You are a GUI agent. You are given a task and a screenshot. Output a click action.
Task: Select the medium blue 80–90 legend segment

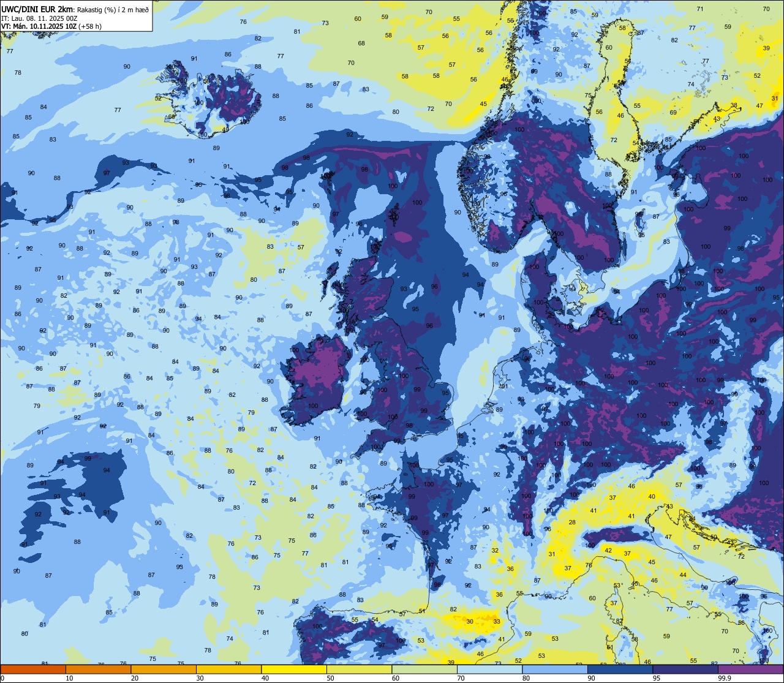[555, 669]
